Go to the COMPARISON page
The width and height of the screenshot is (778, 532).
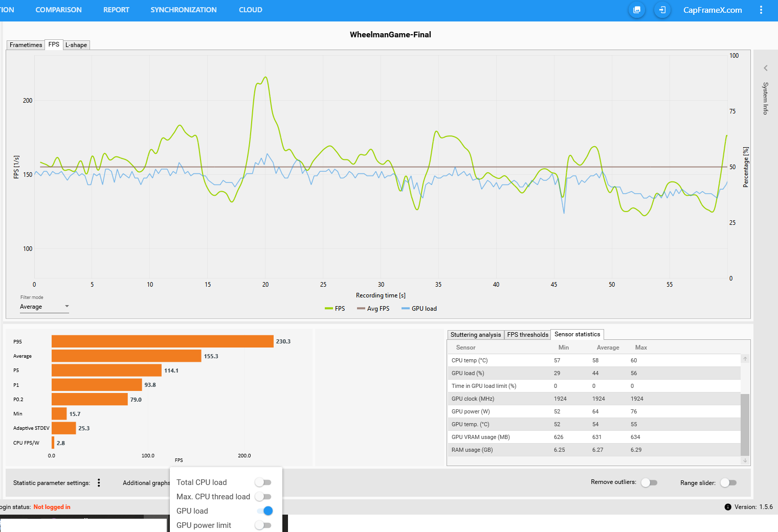pyautogui.click(x=58, y=10)
